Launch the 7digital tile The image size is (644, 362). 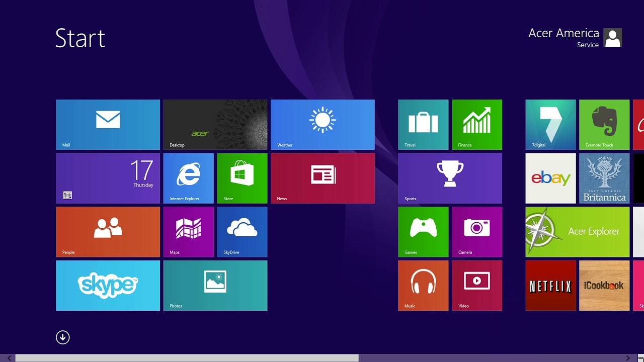551,125
